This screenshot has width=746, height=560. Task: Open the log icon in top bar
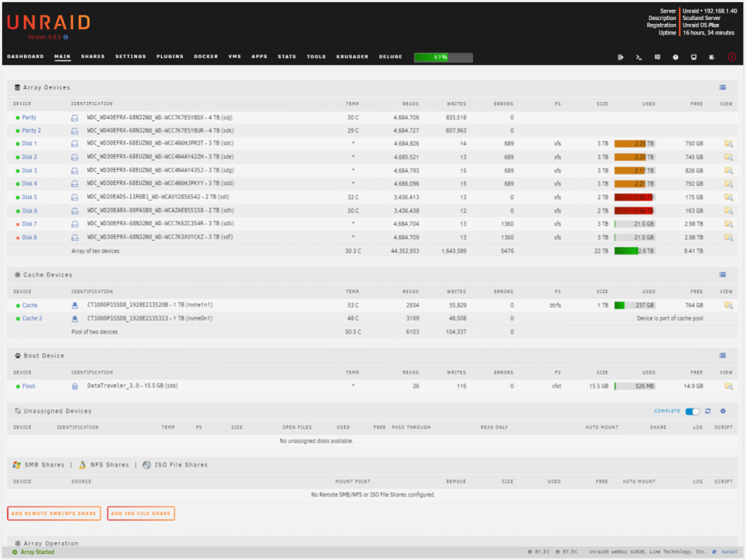[712, 57]
